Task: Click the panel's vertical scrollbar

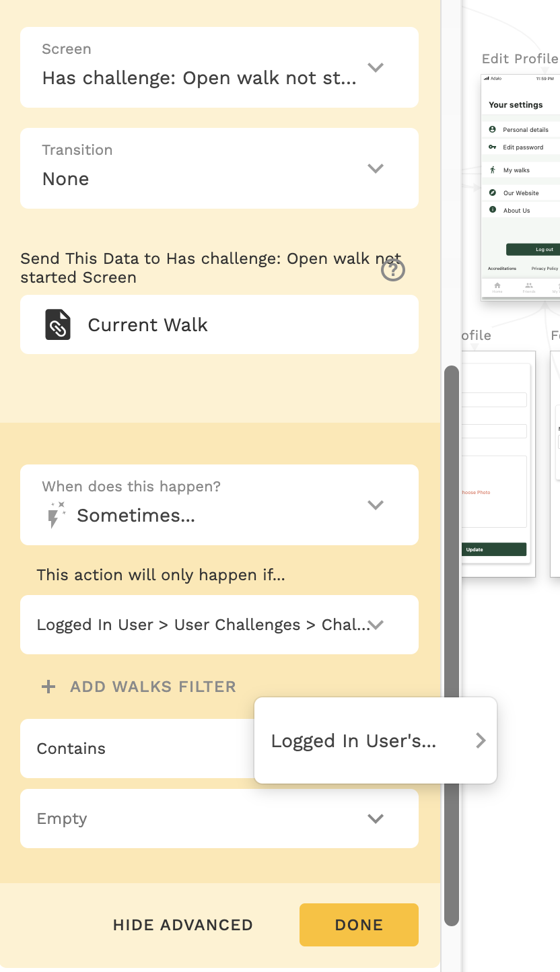Action: [452, 646]
